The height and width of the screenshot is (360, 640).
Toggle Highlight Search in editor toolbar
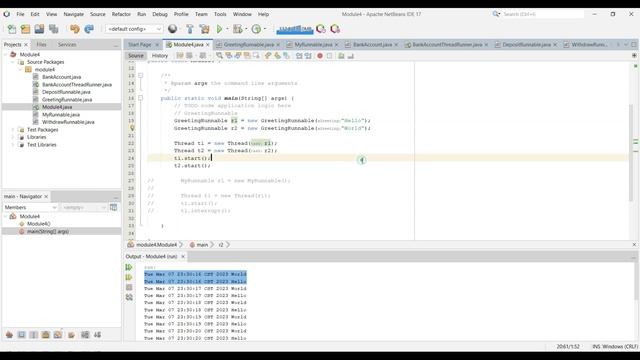pos(247,56)
